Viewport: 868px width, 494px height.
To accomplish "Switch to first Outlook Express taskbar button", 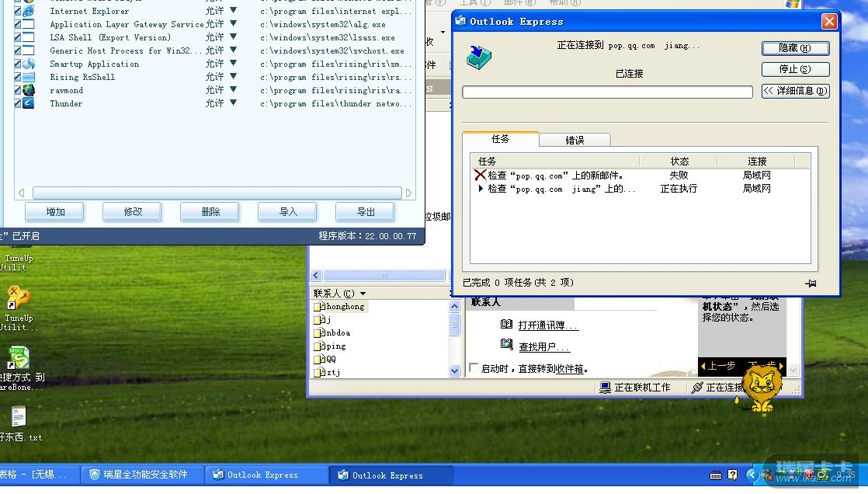I will click(x=266, y=475).
